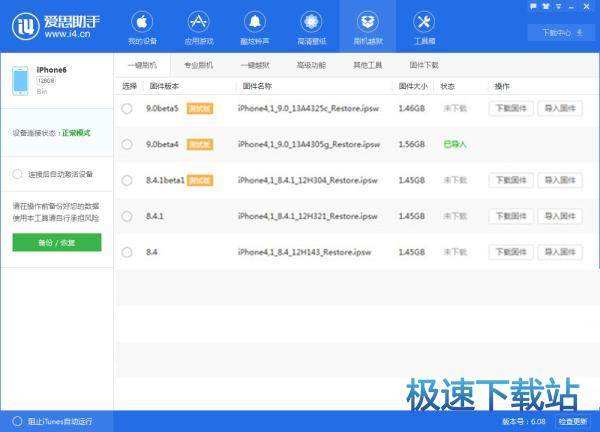Click the 1.56GB size value

coord(411,144)
